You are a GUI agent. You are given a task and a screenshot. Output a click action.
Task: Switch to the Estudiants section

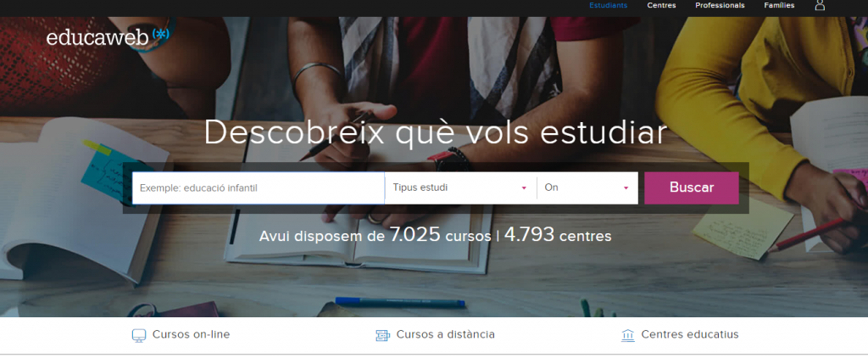tap(609, 6)
